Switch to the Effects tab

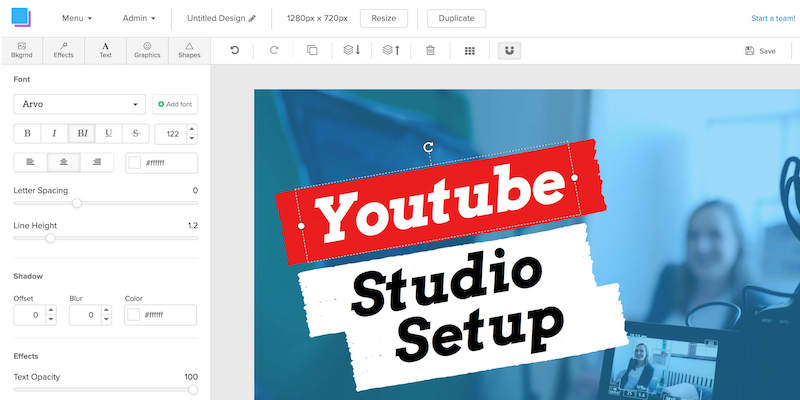[x=64, y=50]
